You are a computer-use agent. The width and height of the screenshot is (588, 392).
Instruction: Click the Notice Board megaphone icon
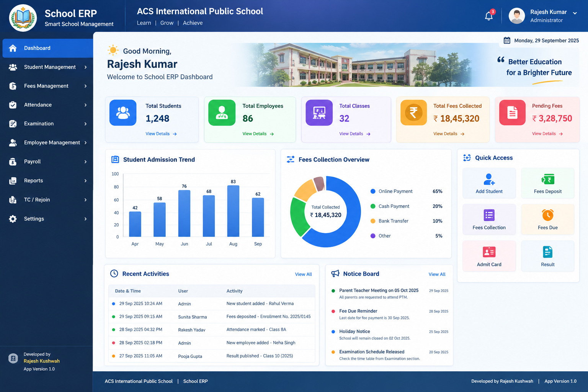[335, 273]
